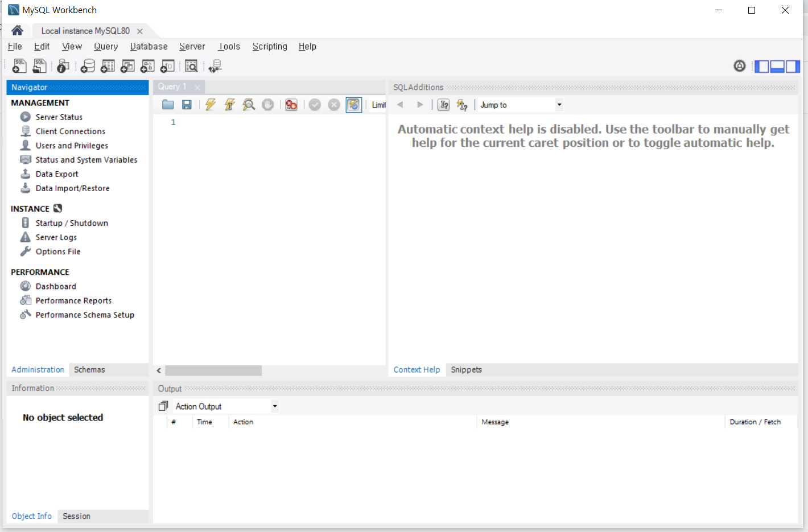Open the Limit rows dropdown

pos(378,105)
